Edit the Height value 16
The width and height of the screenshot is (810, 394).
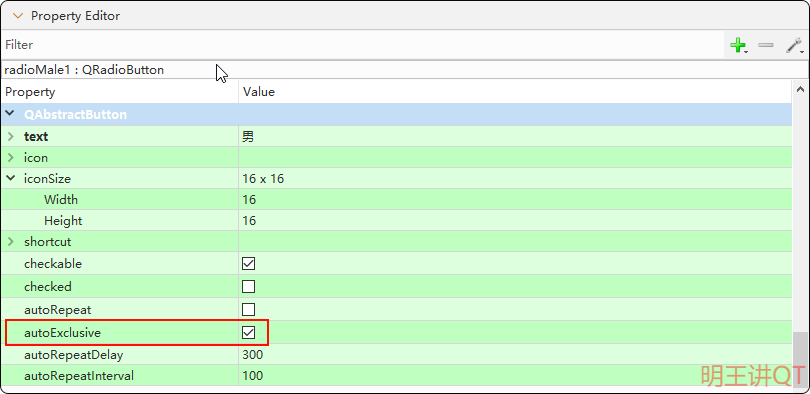click(249, 221)
